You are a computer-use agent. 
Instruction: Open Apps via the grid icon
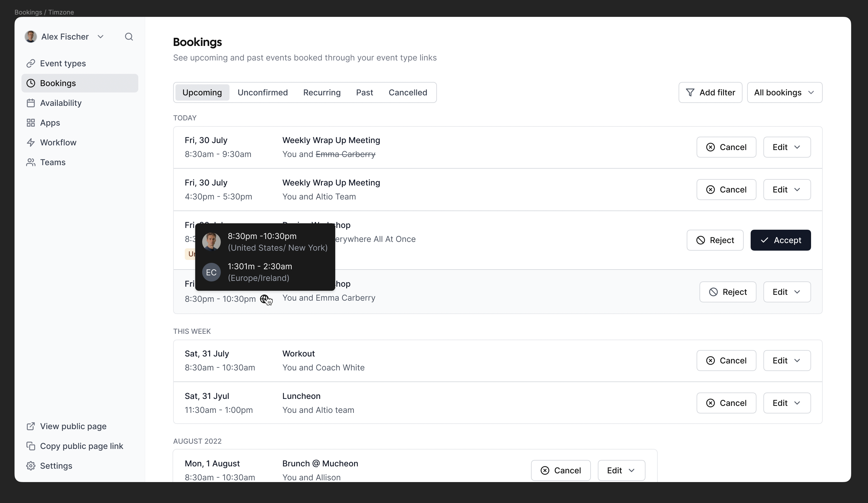tap(31, 123)
